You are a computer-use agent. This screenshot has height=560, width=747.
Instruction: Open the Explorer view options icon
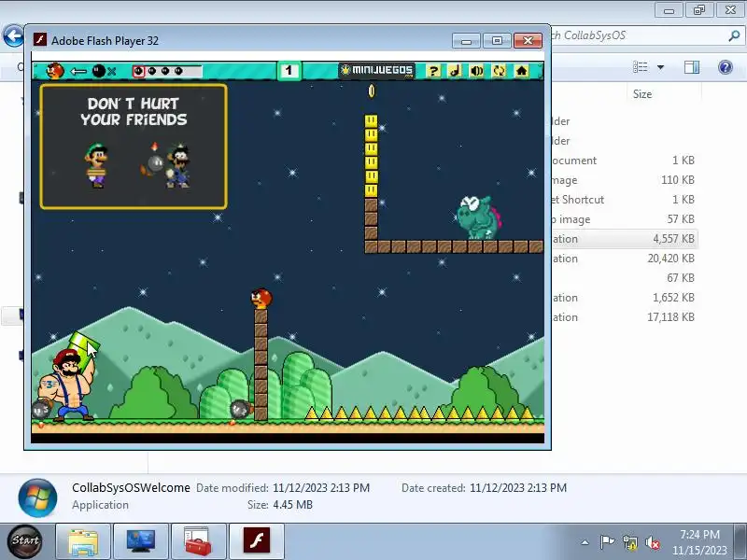640,67
